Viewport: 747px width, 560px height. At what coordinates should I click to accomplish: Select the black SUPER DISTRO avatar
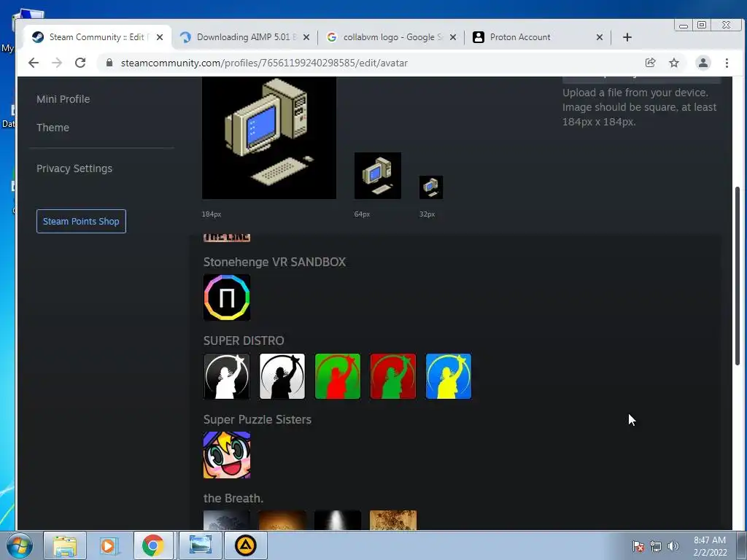pos(227,376)
